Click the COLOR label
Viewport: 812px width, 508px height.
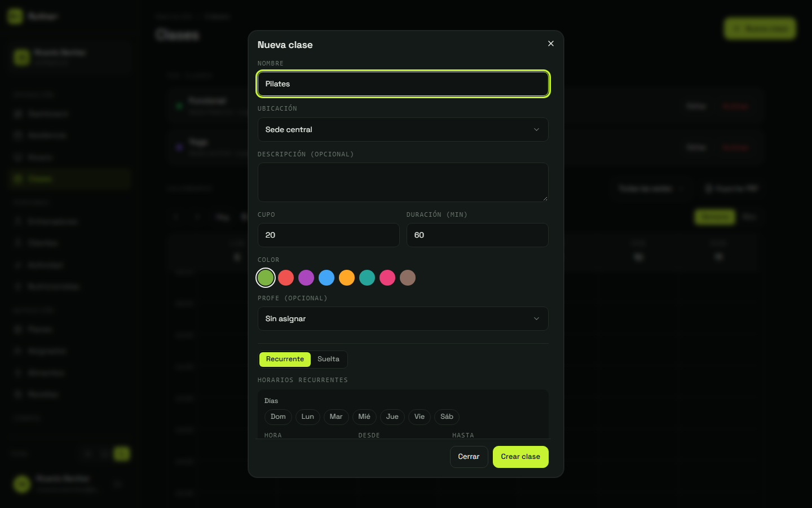click(268, 260)
